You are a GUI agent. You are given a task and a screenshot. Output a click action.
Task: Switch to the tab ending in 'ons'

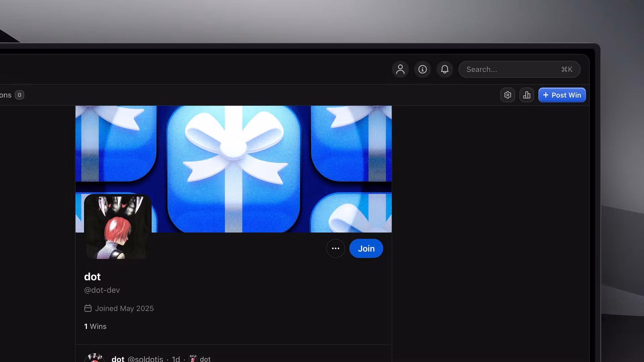coord(5,95)
